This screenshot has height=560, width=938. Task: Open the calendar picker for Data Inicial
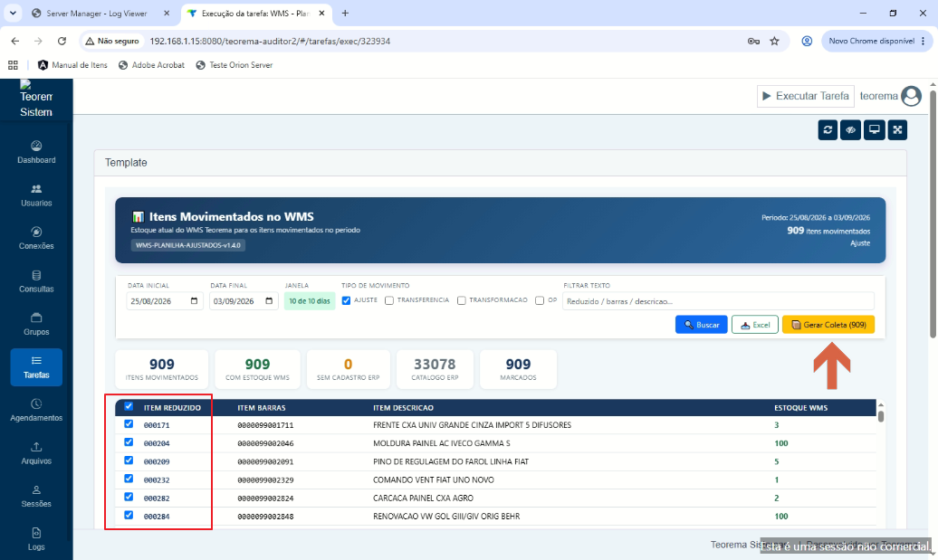(x=194, y=301)
